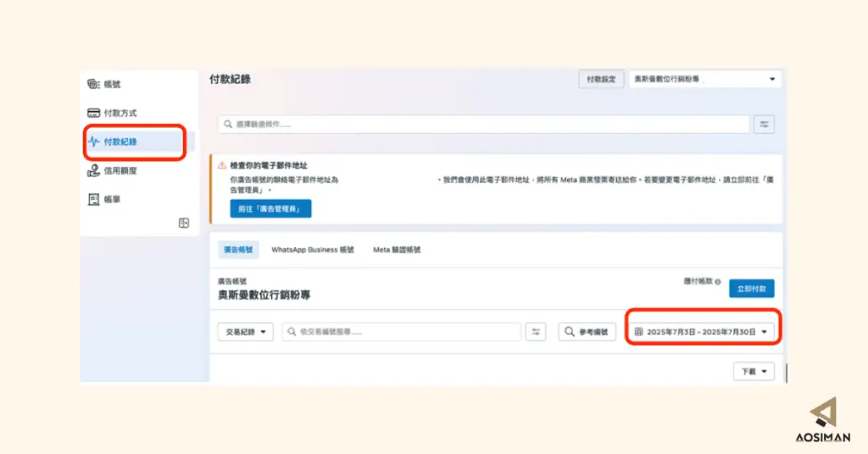Viewport: 868px width, 454px height.
Task: Open the 帳單 invoice icon
Action: (93, 199)
